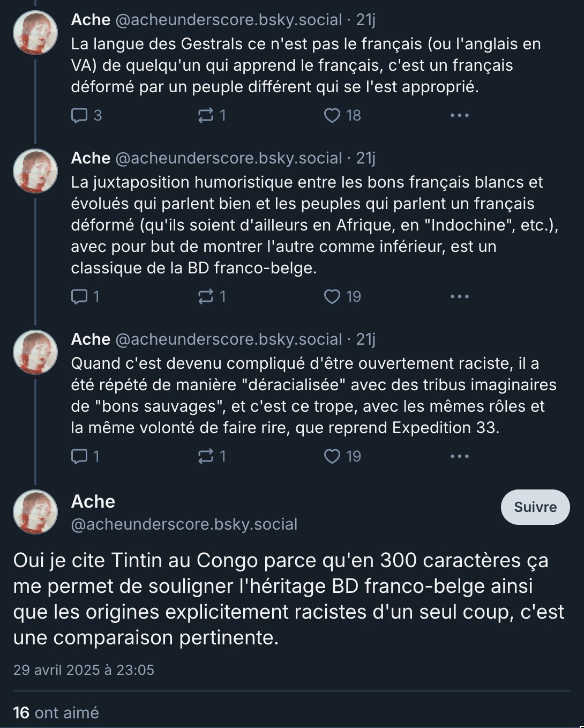This screenshot has height=728, width=584.
Task: Reply to the Expedition 33 trope post
Action: pos(80,456)
